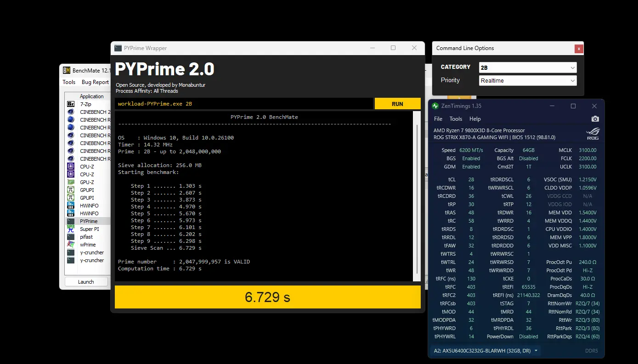Click the VSOC (SMU) value 1.2150V

click(587, 179)
